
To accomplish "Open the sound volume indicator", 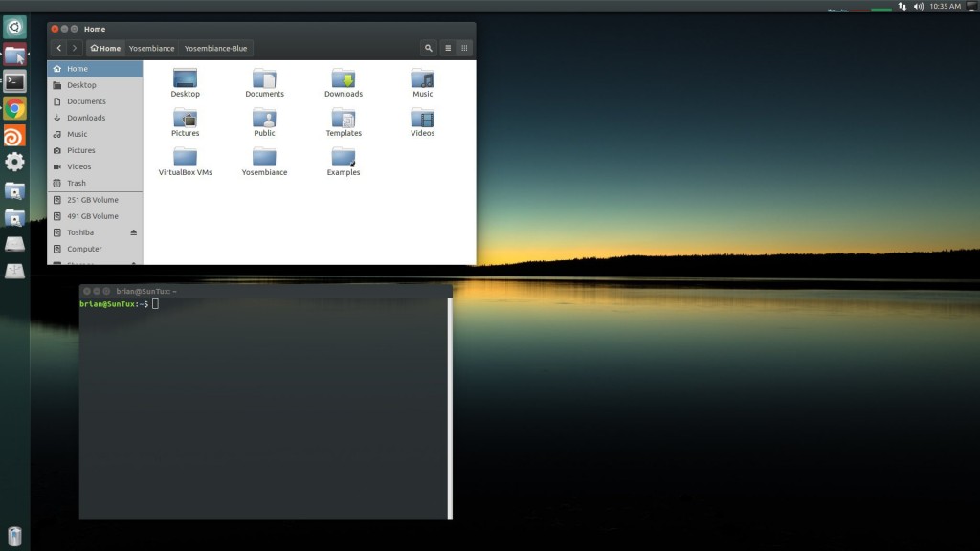I will 918,7.
